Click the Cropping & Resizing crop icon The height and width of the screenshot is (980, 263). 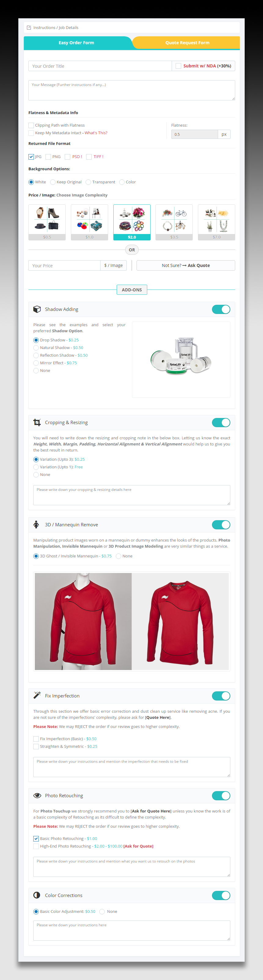pos(37,423)
